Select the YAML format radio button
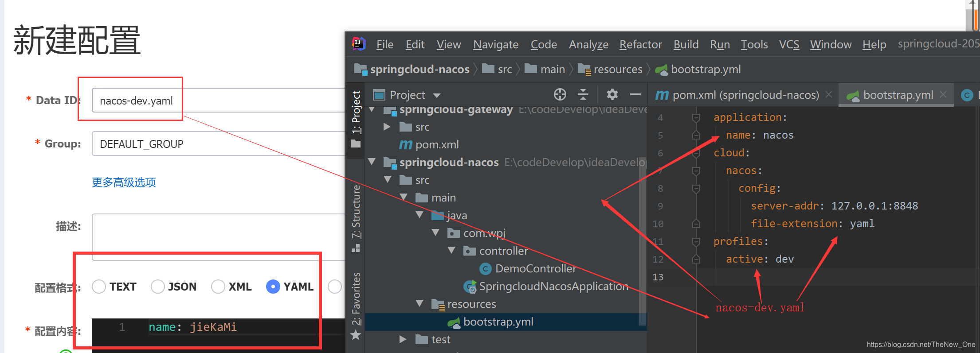 (273, 287)
